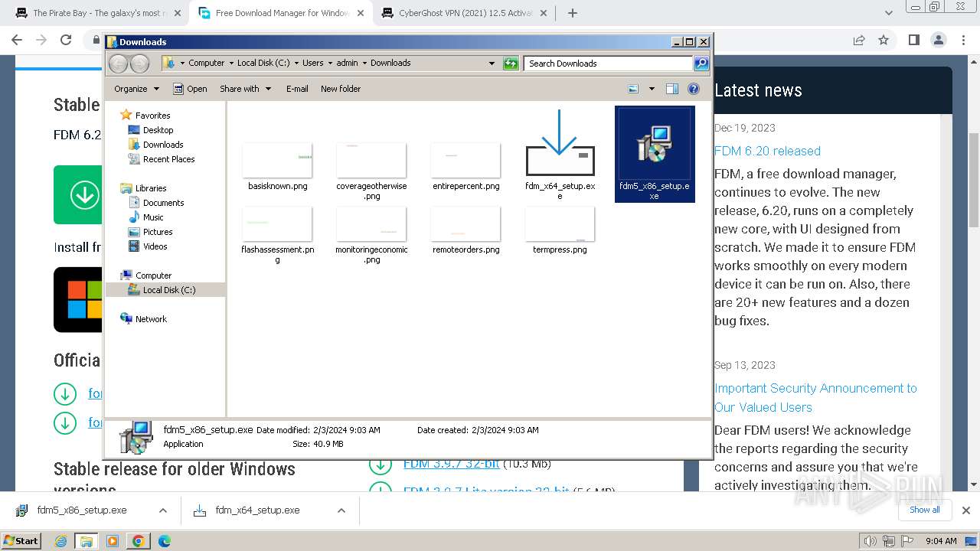Open the Pictures library
980x551 pixels.
point(158,232)
